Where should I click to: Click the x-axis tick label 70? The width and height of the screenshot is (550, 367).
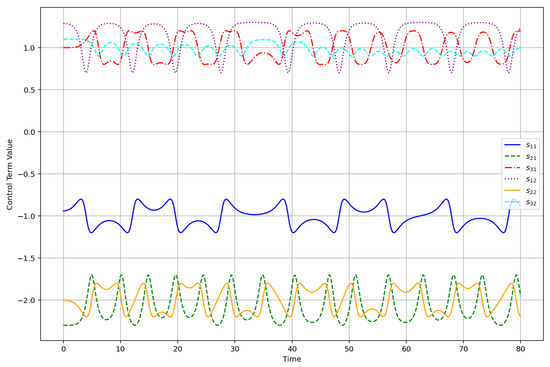(x=463, y=349)
